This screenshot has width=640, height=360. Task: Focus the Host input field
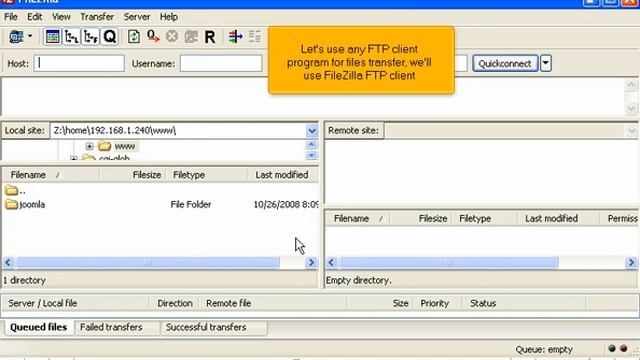point(79,64)
